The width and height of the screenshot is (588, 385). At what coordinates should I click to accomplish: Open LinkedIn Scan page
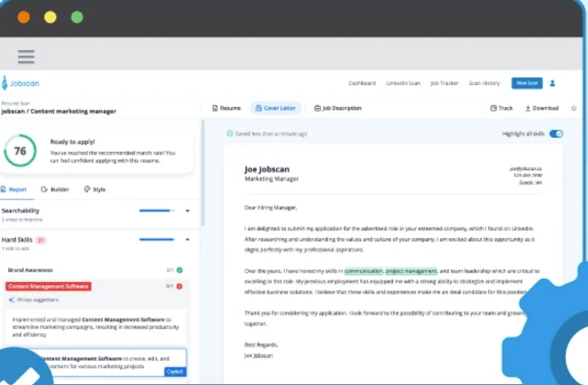point(403,84)
